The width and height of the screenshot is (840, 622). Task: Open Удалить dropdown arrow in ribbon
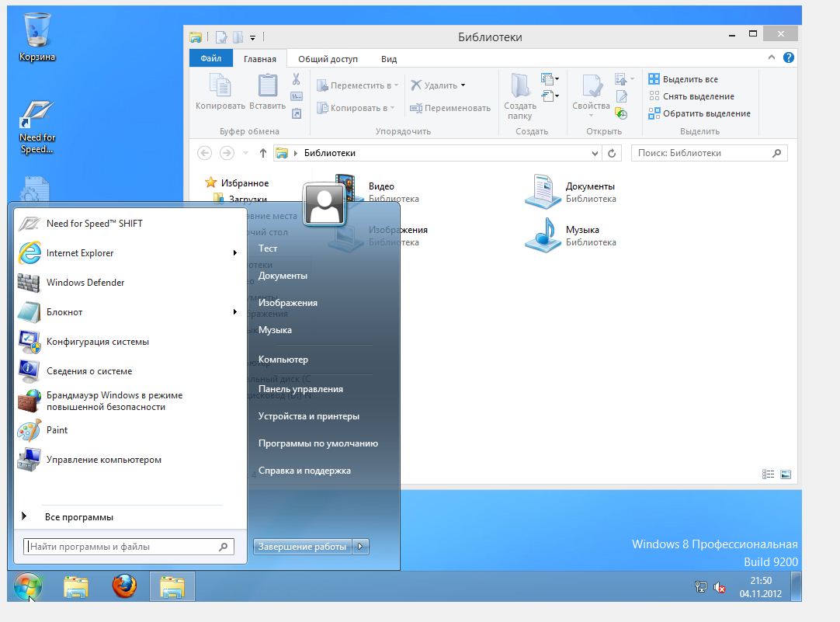point(463,85)
